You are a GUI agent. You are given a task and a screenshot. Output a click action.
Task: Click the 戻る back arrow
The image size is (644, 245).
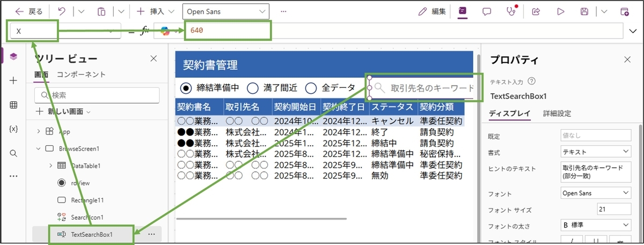point(20,11)
